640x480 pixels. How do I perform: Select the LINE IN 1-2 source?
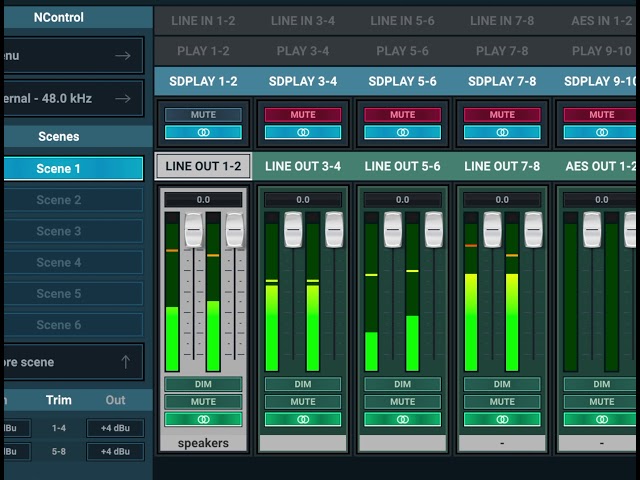[203, 21]
